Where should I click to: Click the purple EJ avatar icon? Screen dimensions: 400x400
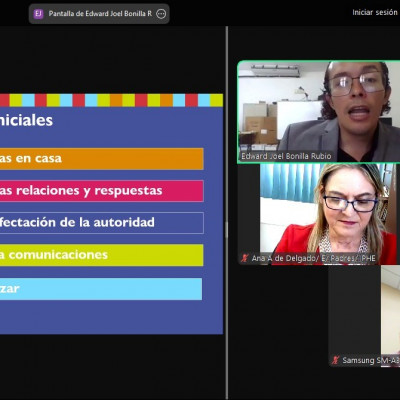tap(38, 14)
